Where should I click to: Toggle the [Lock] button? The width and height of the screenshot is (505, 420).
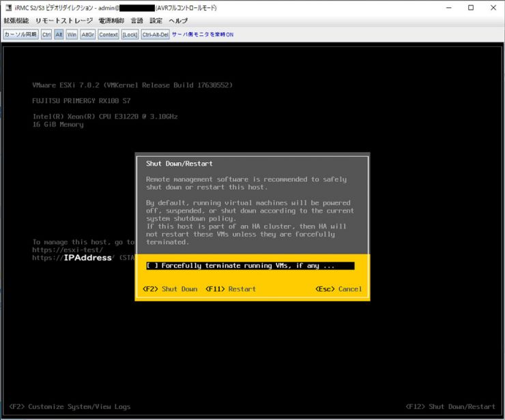130,35
